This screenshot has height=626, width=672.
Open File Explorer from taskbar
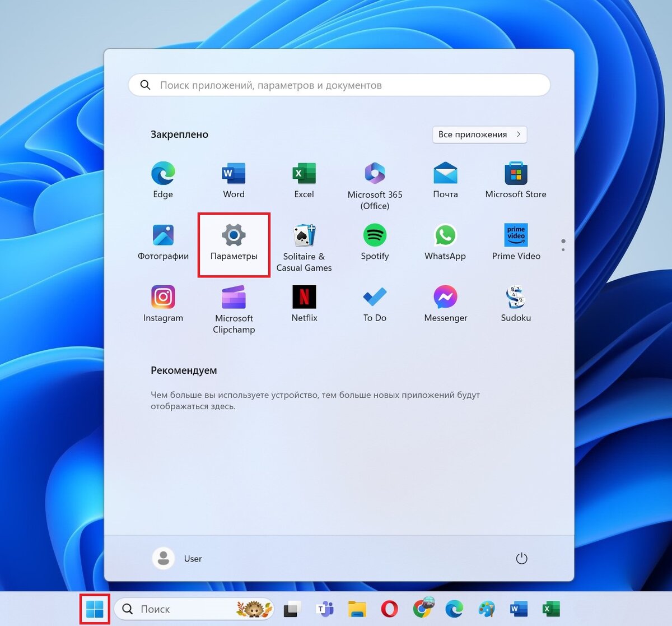pos(357,609)
